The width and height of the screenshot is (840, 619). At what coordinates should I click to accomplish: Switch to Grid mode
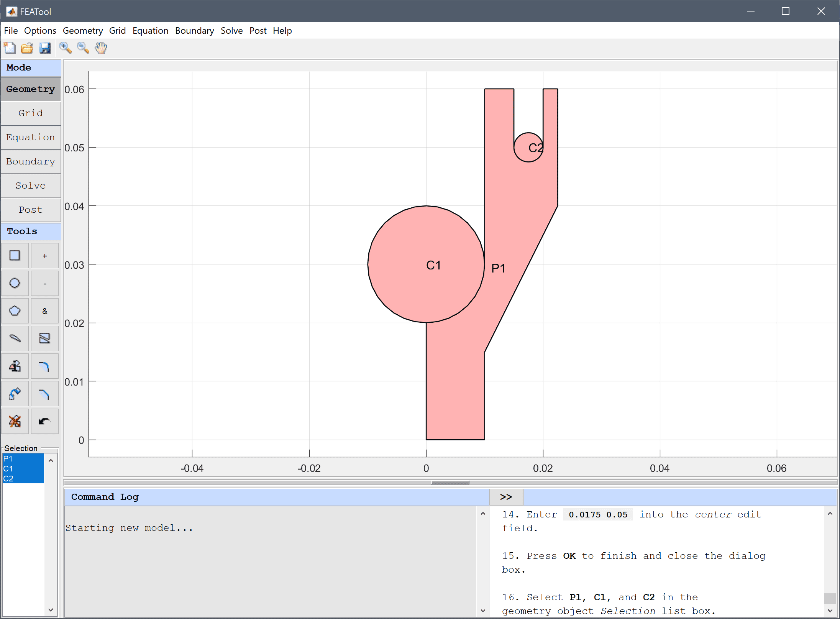point(31,113)
